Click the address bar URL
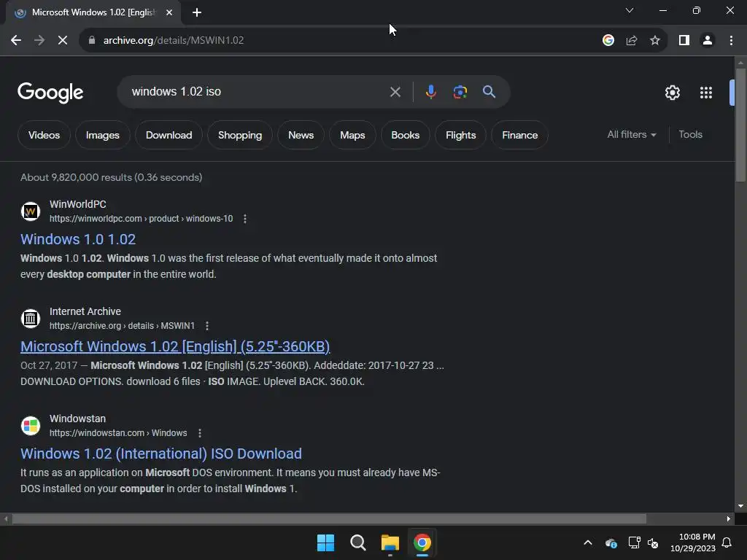 tap(174, 41)
